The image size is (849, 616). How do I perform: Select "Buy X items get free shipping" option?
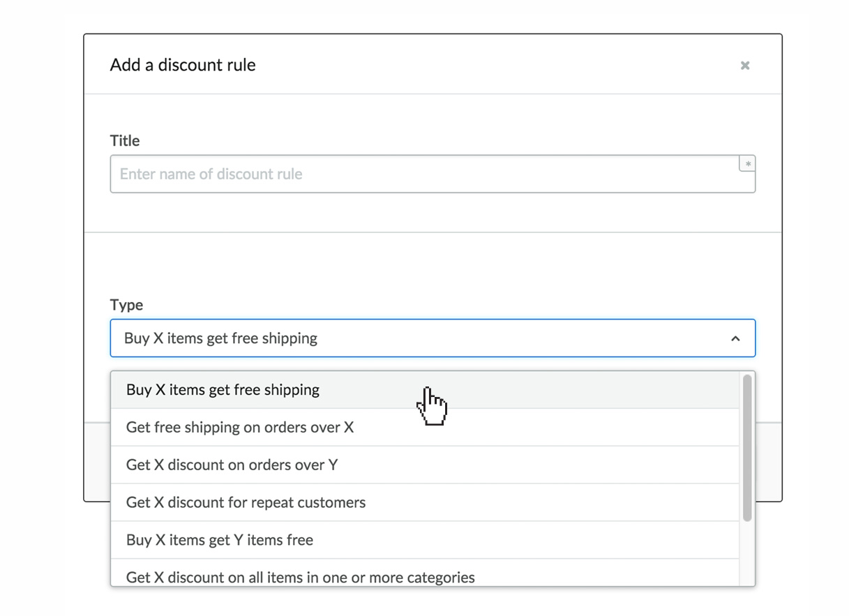click(223, 390)
